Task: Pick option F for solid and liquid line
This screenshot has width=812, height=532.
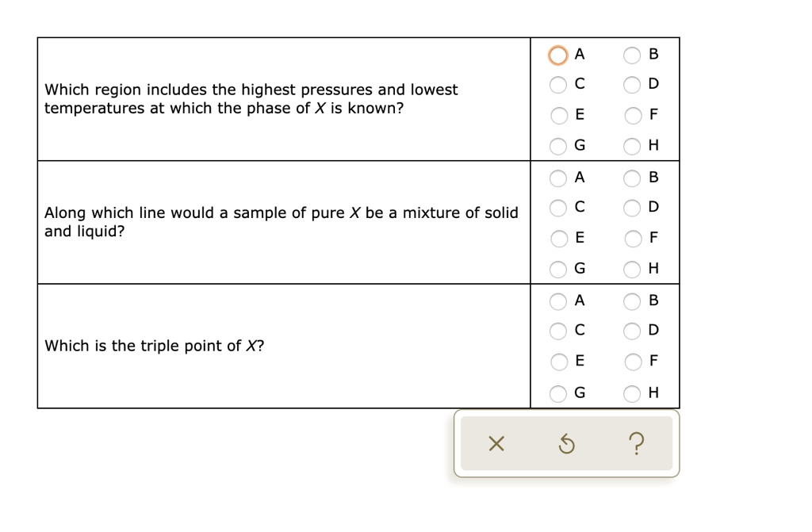Action: [x=632, y=239]
